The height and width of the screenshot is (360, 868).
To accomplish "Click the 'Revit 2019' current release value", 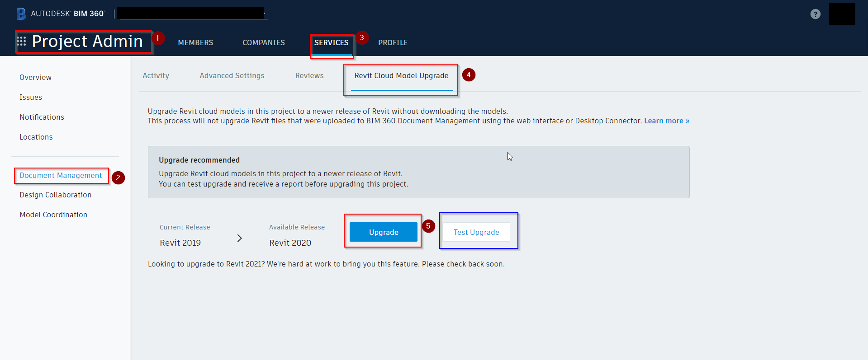I will coord(180,243).
